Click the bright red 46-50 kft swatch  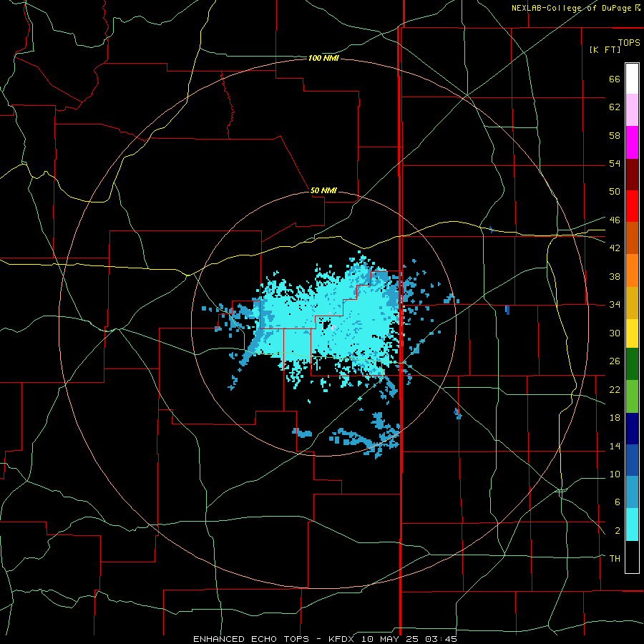(x=632, y=206)
